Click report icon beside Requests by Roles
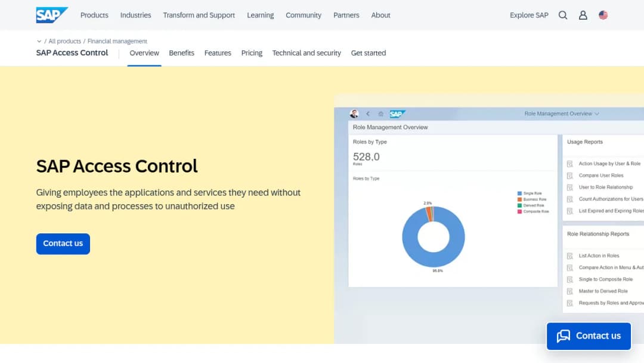The image size is (644, 363). click(569, 303)
